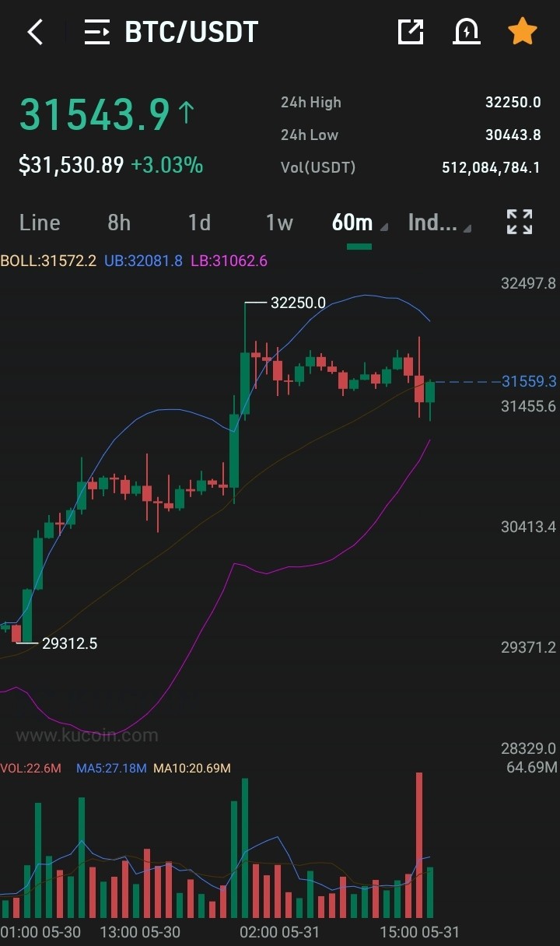Tap the 29312.5 low price marker
This screenshot has width=560, height=946.
[x=69, y=643]
